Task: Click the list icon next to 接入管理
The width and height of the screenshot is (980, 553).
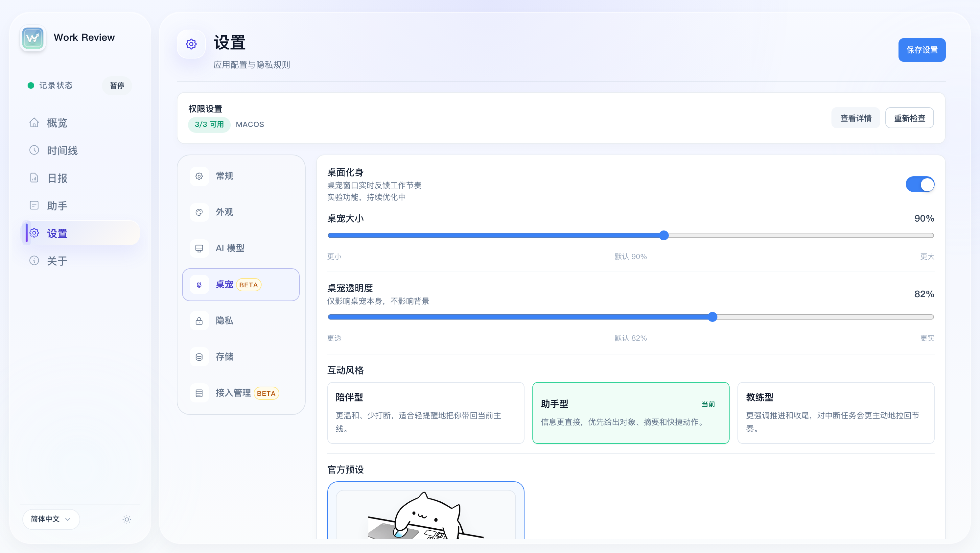Action: point(199,393)
